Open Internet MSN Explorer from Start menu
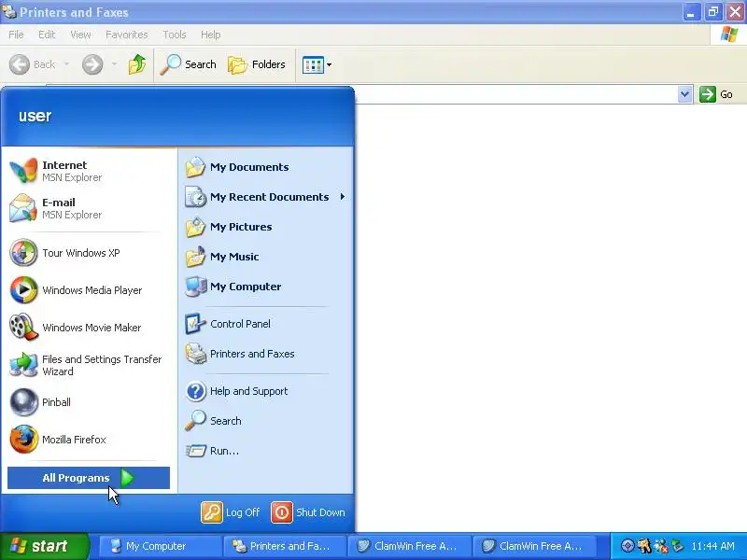The height and width of the screenshot is (560, 747). coord(88,171)
